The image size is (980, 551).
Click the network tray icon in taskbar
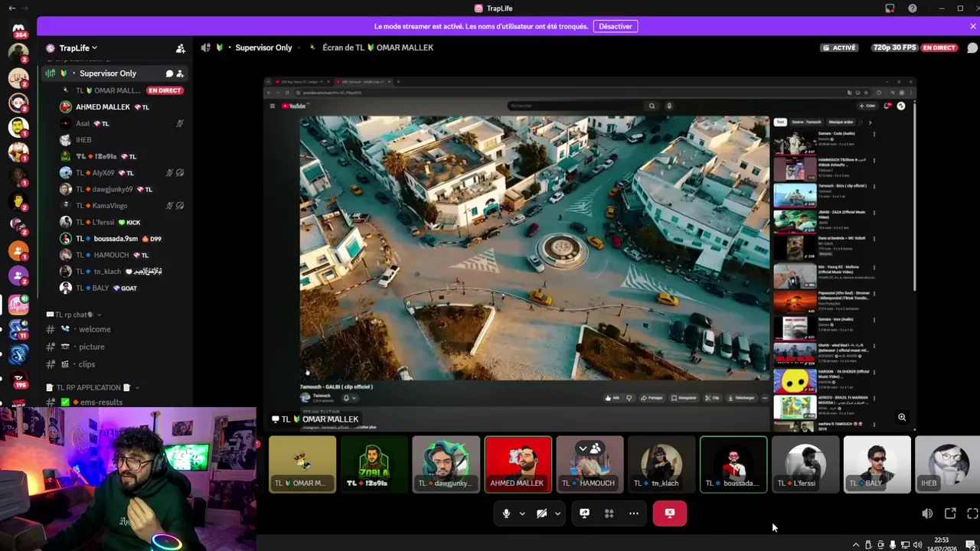tap(905, 545)
